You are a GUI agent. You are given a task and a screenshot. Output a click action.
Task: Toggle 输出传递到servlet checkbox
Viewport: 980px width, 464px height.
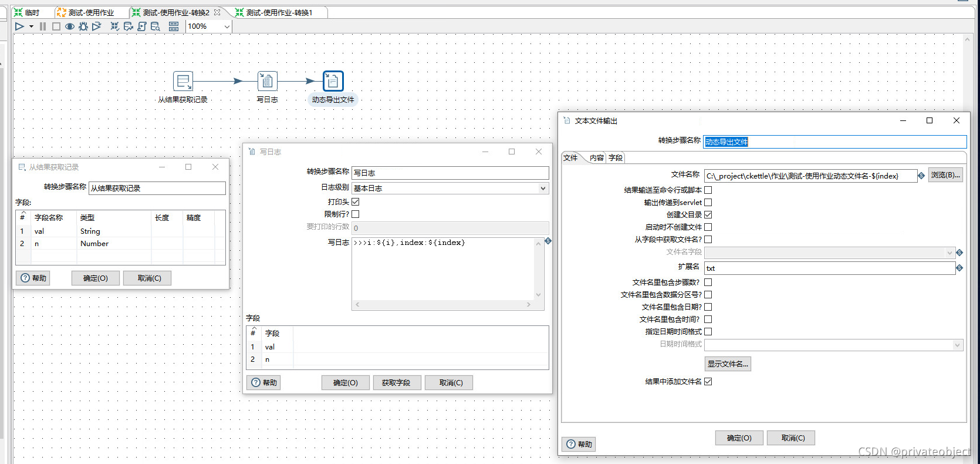[708, 203]
